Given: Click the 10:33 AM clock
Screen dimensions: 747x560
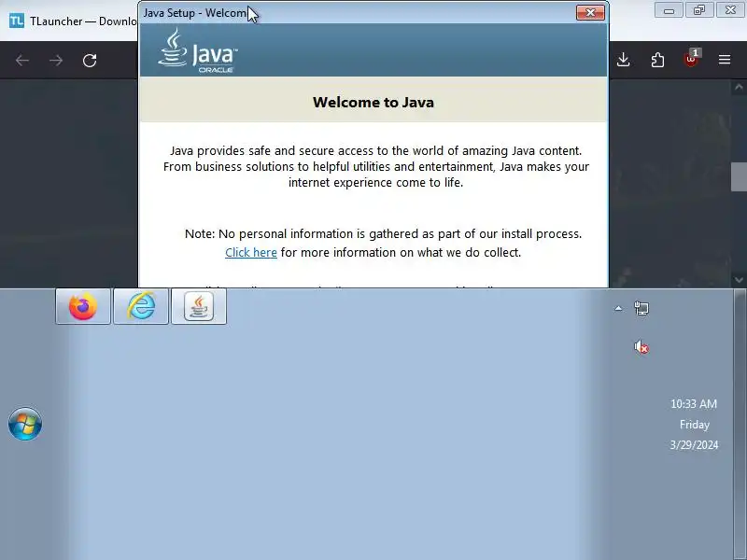Looking at the screenshot, I should [x=694, y=404].
